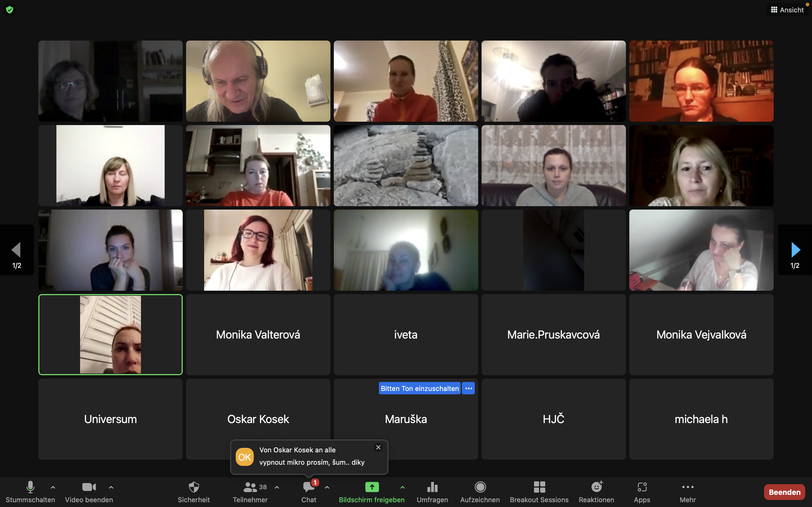Go to next participant page arrow

tap(795, 250)
